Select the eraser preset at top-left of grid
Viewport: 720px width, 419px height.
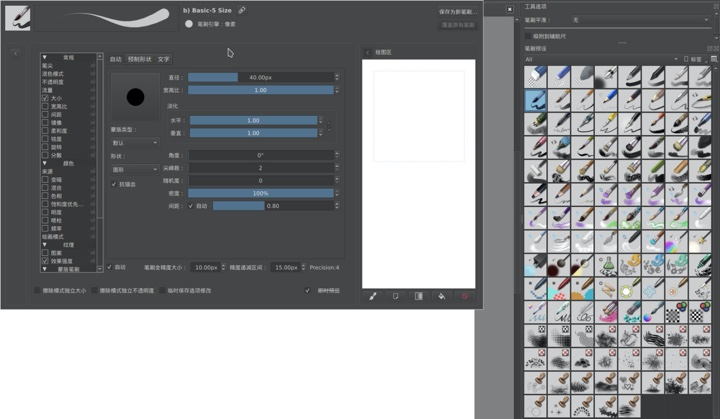point(535,76)
